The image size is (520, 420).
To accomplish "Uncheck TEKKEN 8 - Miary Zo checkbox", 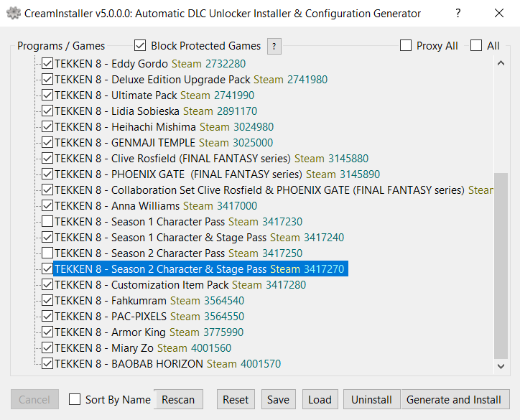I will [47, 348].
